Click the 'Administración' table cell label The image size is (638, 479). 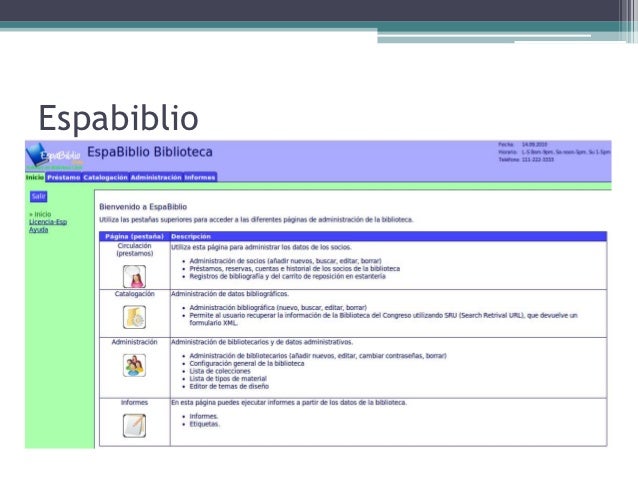(135, 342)
